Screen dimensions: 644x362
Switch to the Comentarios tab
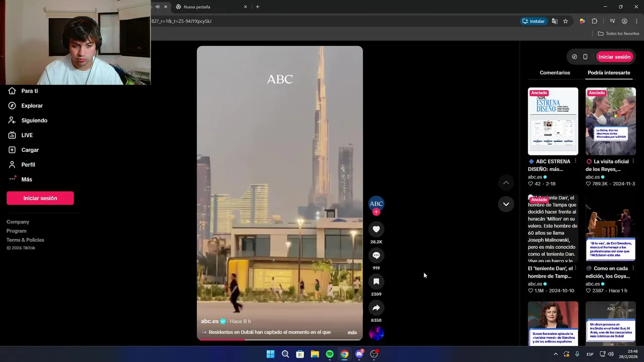point(555,73)
